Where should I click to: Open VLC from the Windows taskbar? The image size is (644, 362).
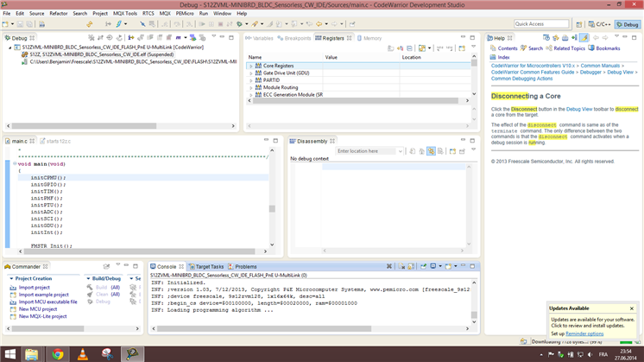point(83,354)
